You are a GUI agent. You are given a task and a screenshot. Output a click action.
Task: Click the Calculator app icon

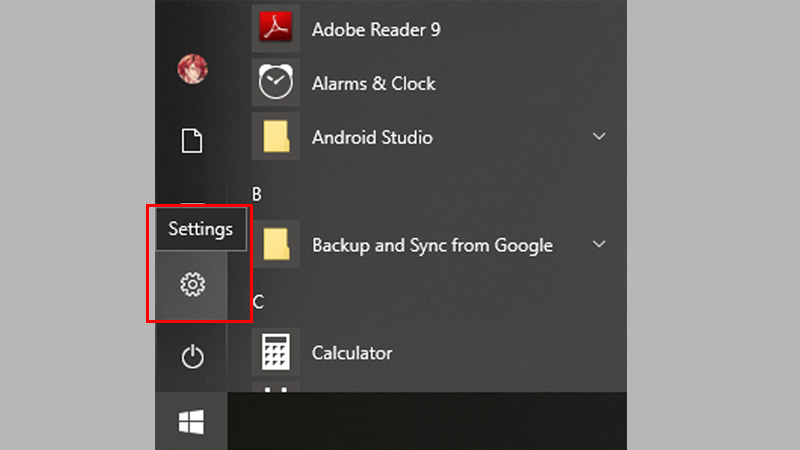[276, 352]
